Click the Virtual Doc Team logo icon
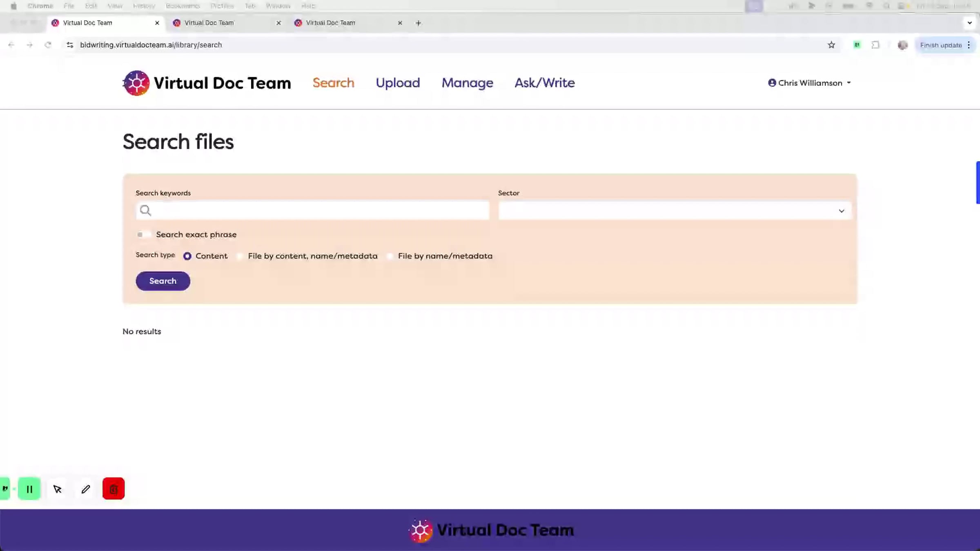The image size is (980, 551). [136, 83]
